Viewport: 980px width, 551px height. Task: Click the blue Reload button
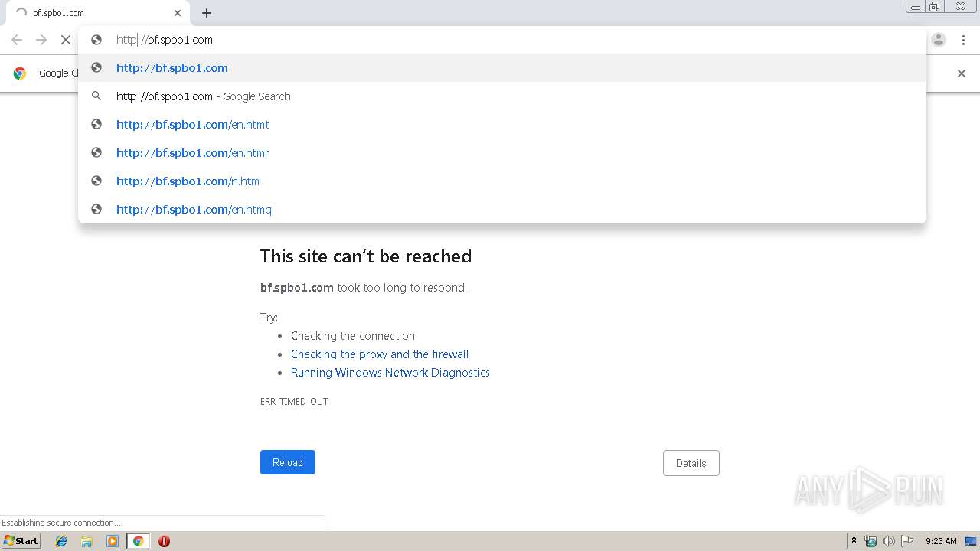tap(288, 462)
